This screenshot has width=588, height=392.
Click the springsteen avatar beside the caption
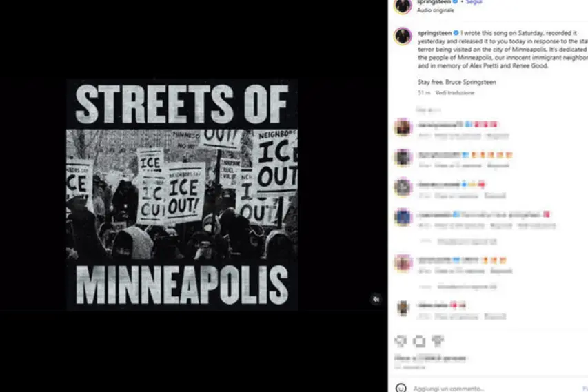pyautogui.click(x=403, y=37)
